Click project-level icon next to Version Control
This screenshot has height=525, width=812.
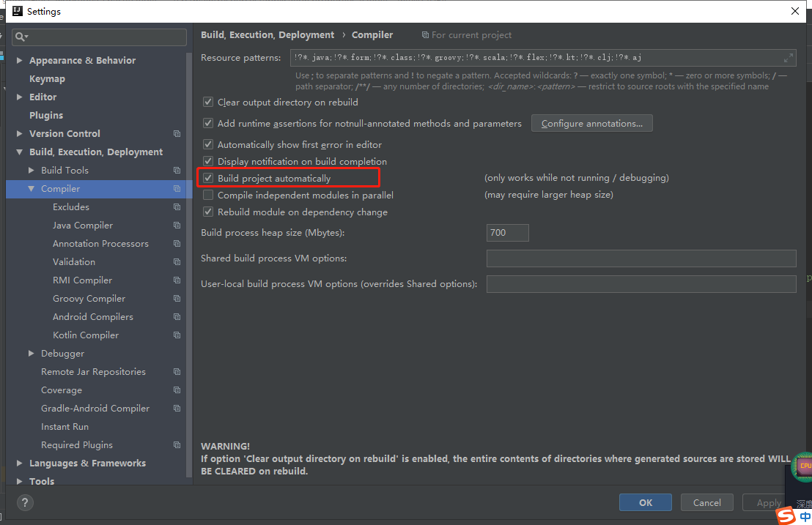click(x=177, y=133)
